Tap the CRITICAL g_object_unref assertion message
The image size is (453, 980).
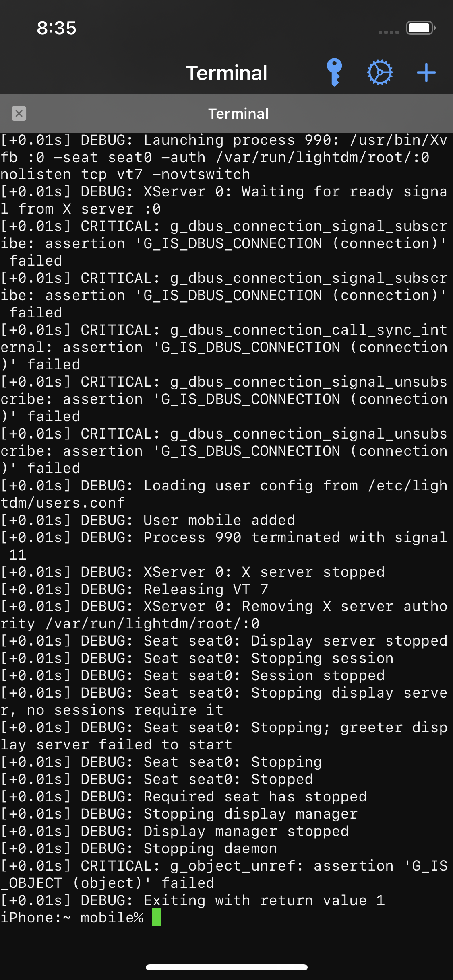click(223, 866)
